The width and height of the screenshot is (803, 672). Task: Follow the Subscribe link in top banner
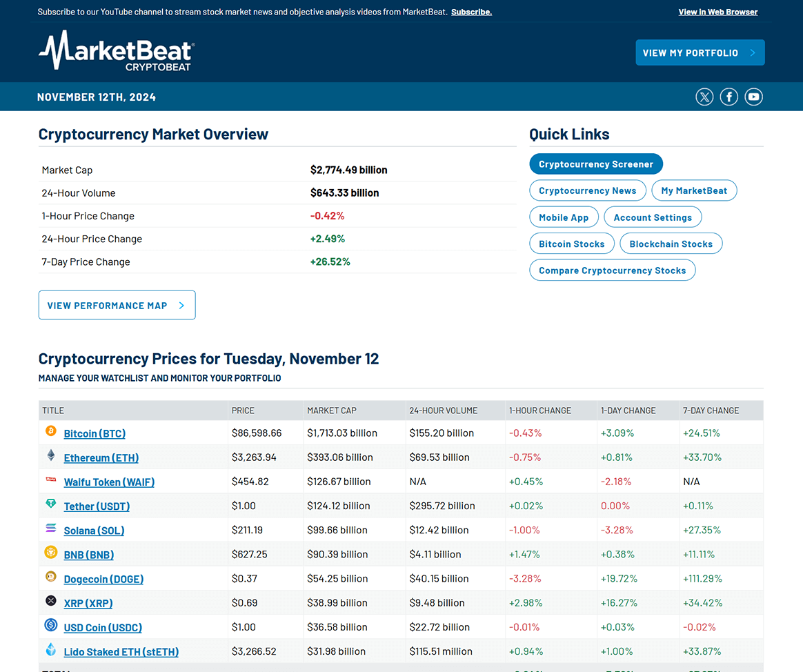pos(471,12)
